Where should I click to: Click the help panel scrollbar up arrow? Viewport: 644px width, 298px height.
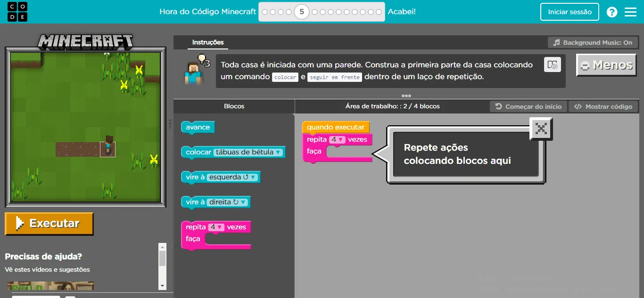pyautogui.click(x=162, y=247)
